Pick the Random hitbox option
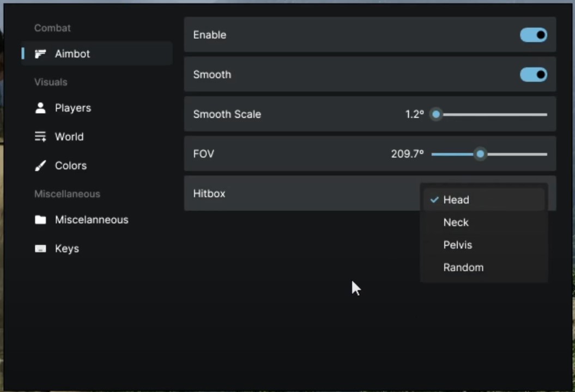 (x=463, y=267)
